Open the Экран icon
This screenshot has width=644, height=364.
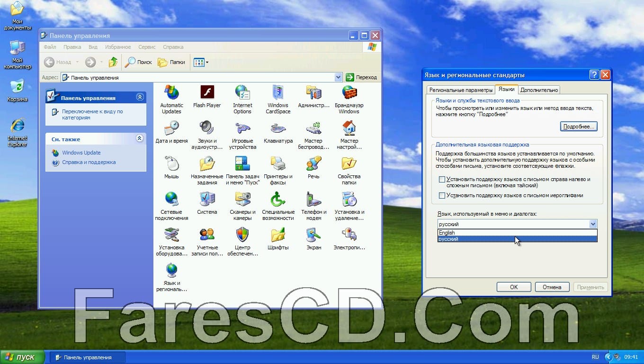pyautogui.click(x=313, y=238)
